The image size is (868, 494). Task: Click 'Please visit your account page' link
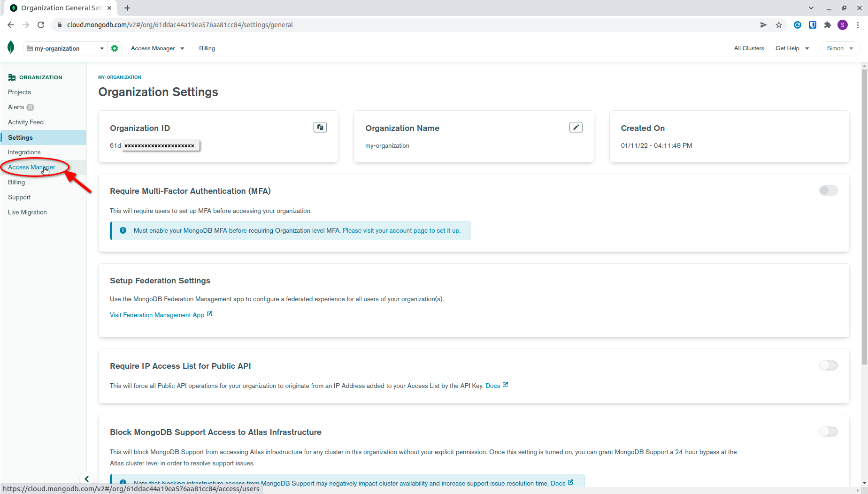(x=401, y=230)
